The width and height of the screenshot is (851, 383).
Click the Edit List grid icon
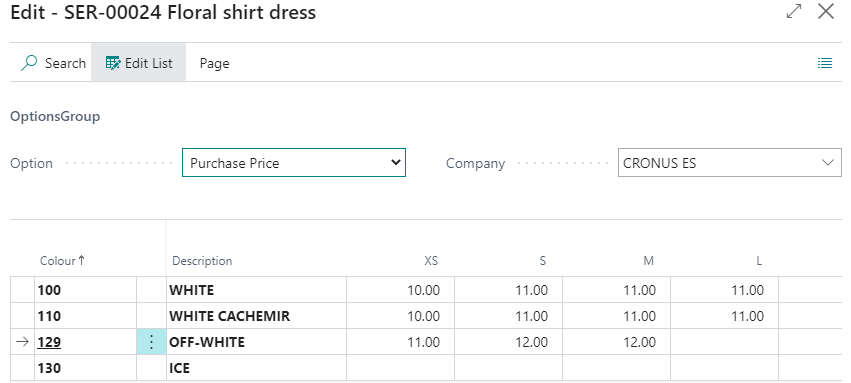coord(113,63)
